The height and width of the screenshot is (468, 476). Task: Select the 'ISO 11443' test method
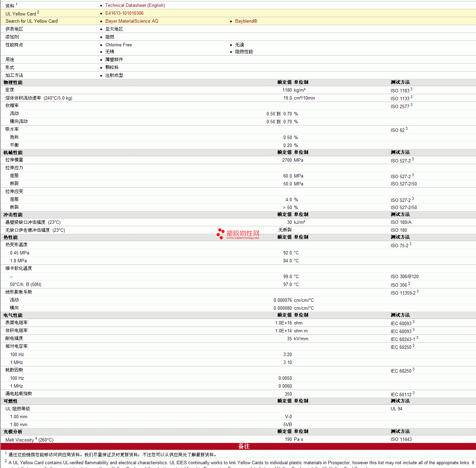pyautogui.click(x=401, y=440)
